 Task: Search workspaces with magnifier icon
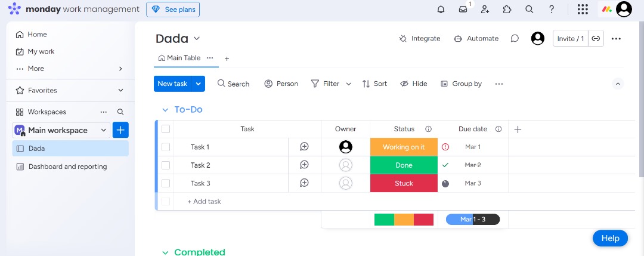click(x=120, y=112)
